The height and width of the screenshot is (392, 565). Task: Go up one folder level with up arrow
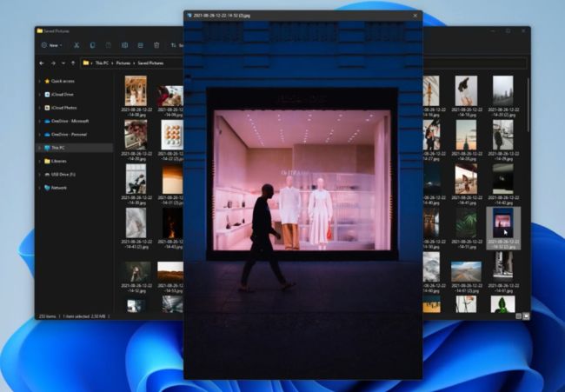coord(73,63)
